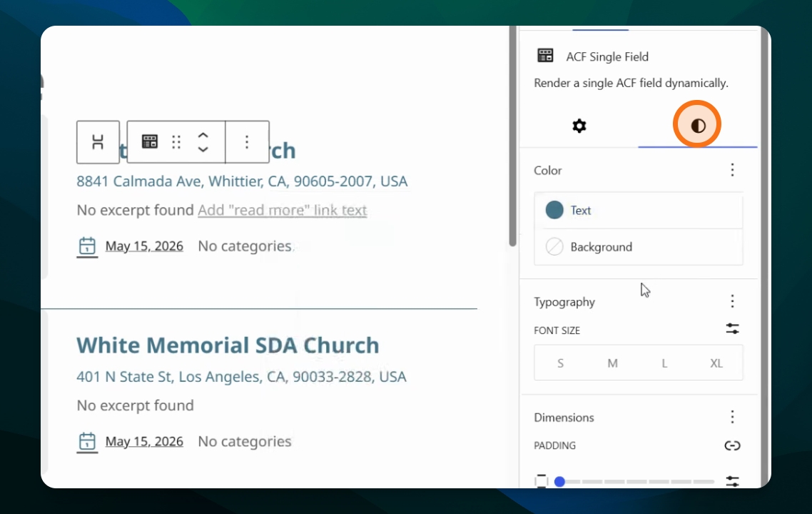
Task: Open Dimensions panel options menu
Action: (732, 417)
